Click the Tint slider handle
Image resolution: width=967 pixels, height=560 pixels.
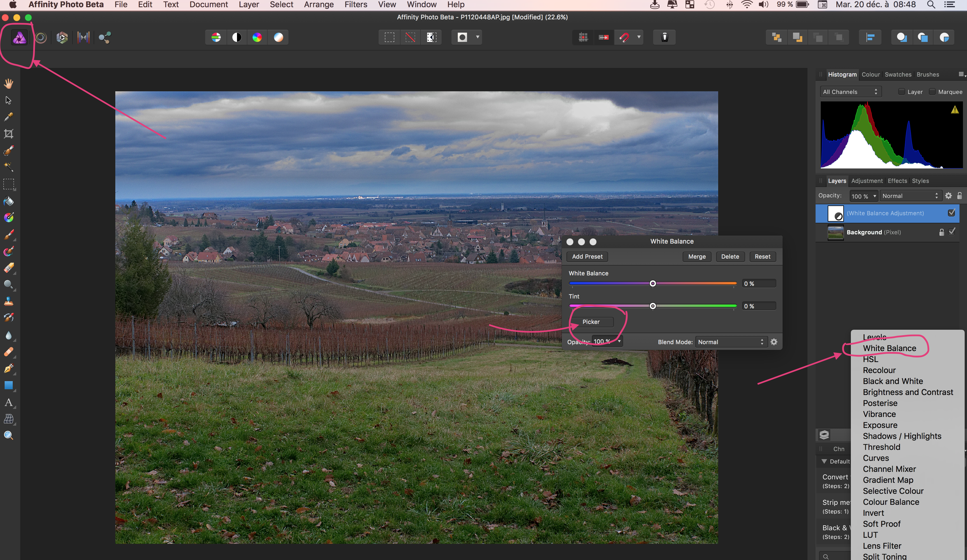652,306
